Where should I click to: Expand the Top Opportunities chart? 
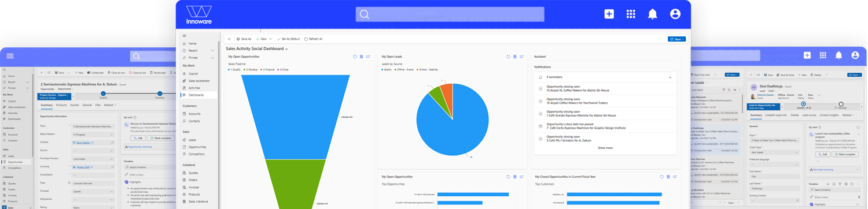click(x=521, y=177)
